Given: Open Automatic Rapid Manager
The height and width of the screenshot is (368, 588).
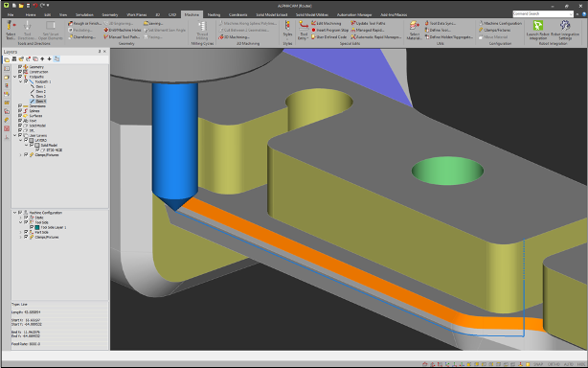Looking at the screenshot, I should [375, 36].
